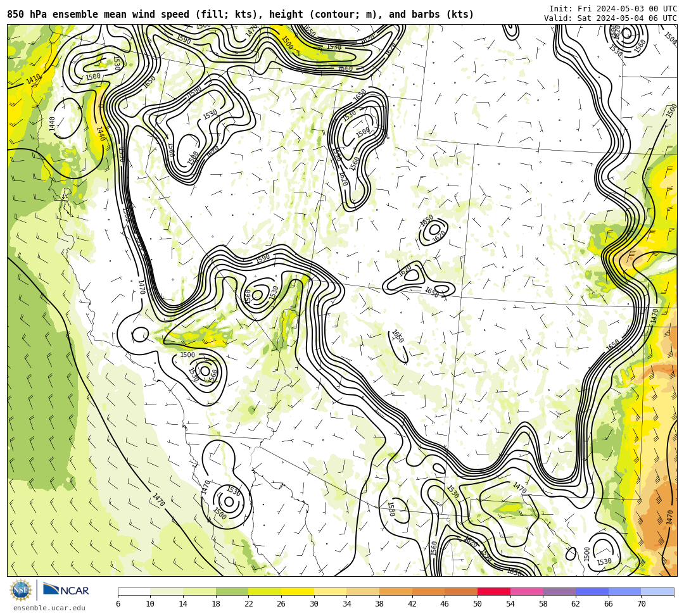684x616 pixels.
Task: Pick the pink 54–58 kts legend swatch
Action: 526,591
